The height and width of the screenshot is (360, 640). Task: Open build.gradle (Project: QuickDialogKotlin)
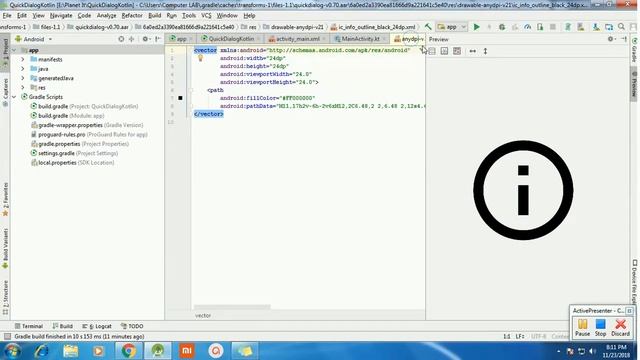click(84, 107)
